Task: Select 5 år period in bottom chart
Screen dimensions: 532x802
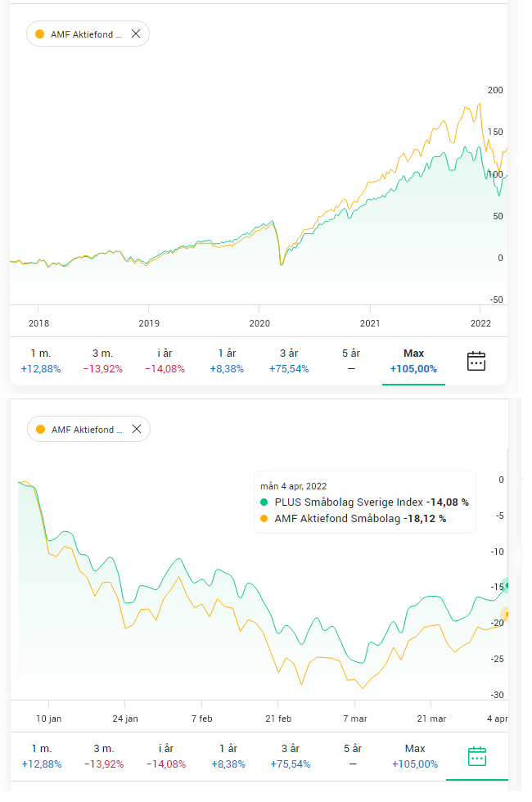Action: point(353,756)
